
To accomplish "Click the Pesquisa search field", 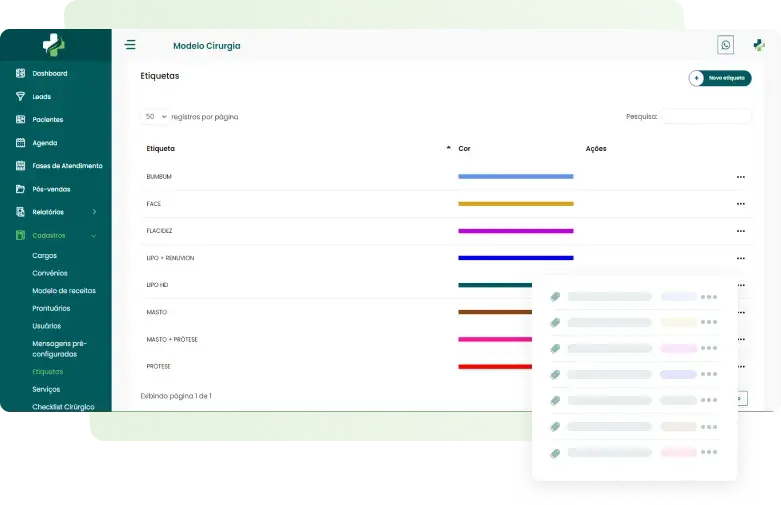I will (x=705, y=117).
